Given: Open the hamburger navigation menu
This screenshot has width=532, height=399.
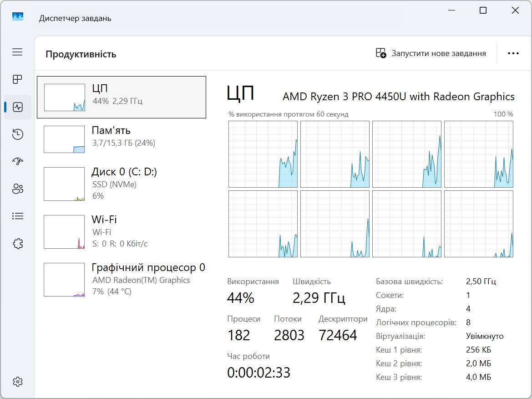Looking at the screenshot, I should point(17,52).
